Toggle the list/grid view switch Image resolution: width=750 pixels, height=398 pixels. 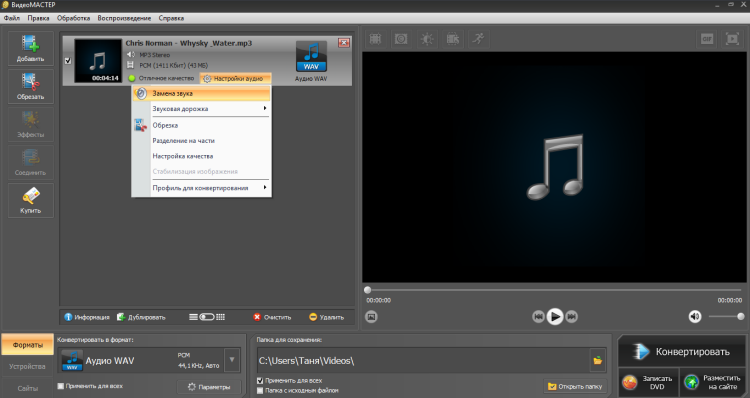[x=207, y=317]
